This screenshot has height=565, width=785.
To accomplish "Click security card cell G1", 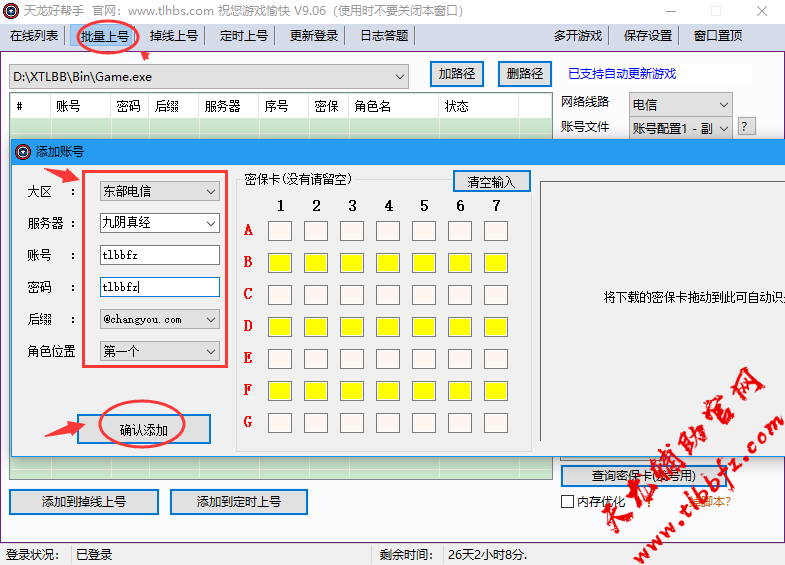I will point(280,423).
